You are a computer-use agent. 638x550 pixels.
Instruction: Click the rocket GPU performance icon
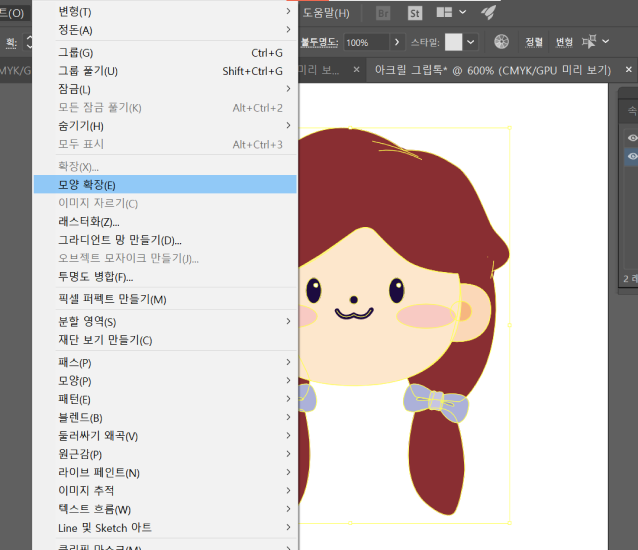point(488,13)
